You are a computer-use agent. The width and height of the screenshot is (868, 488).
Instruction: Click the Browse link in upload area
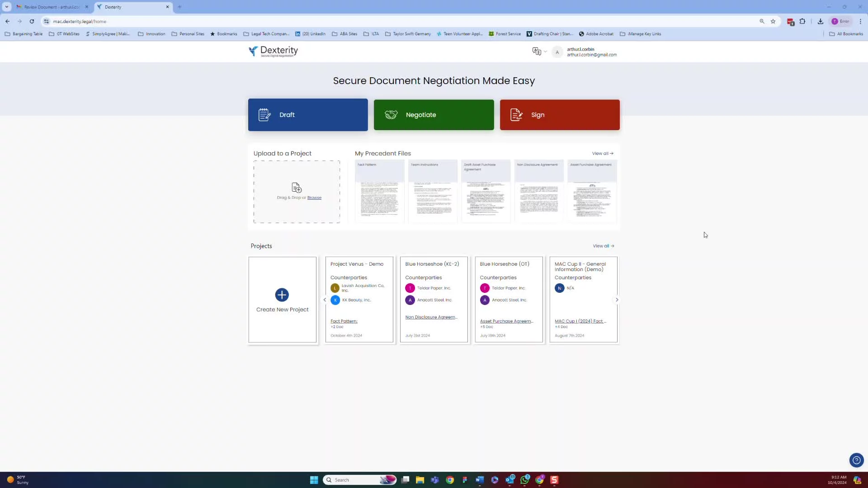point(314,197)
